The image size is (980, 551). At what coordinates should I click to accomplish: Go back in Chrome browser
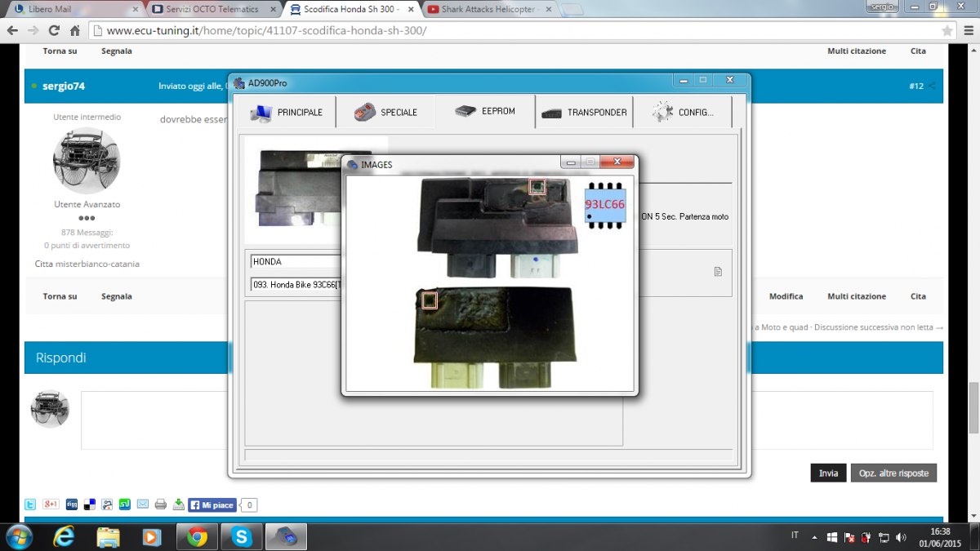[12, 30]
